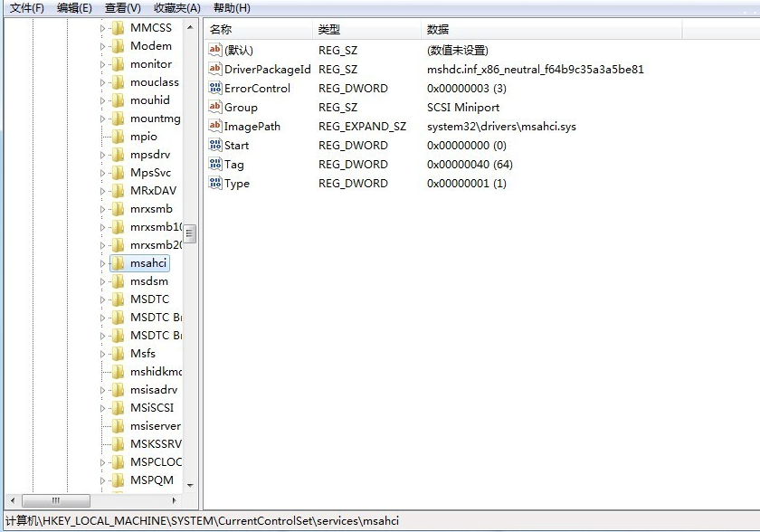Expand the Modem registry key
The width and height of the screenshot is (760, 532).
coord(102,46)
